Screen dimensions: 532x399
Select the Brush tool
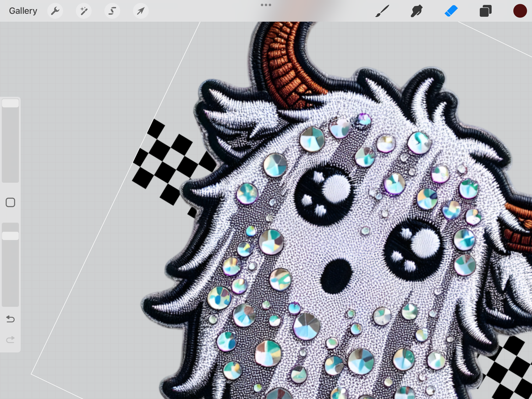point(382,11)
